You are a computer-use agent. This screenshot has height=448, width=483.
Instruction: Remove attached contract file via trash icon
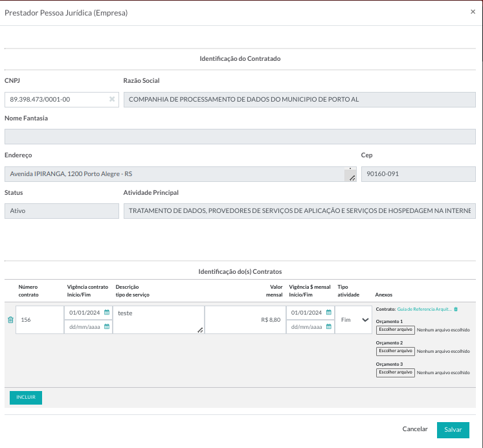[456, 309]
